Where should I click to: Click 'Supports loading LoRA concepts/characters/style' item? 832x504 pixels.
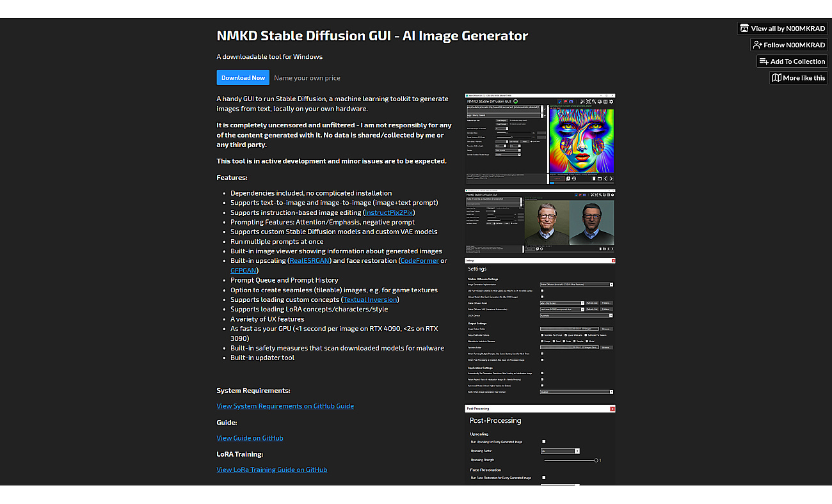point(309,310)
